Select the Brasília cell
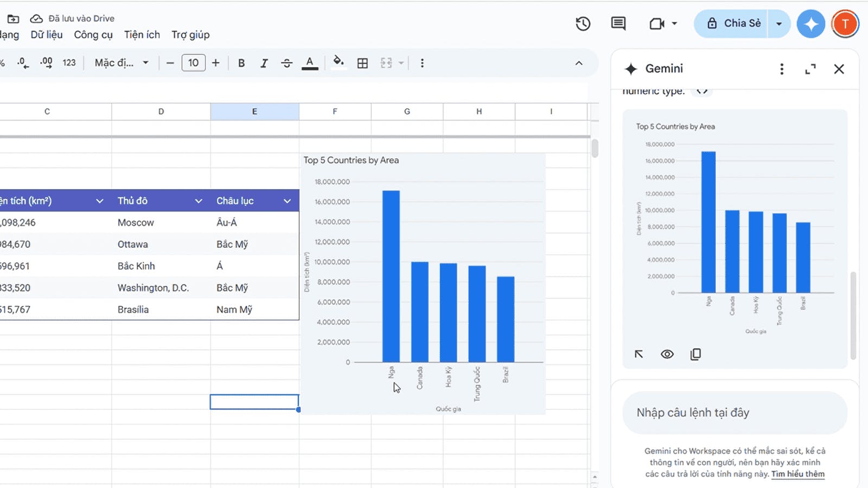 tap(161, 309)
